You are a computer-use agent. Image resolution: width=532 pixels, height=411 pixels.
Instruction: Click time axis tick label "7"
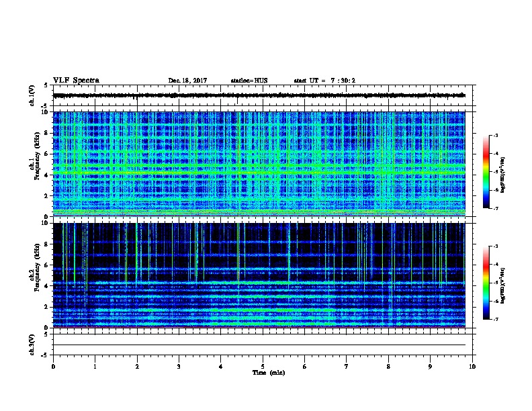(x=347, y=367)
